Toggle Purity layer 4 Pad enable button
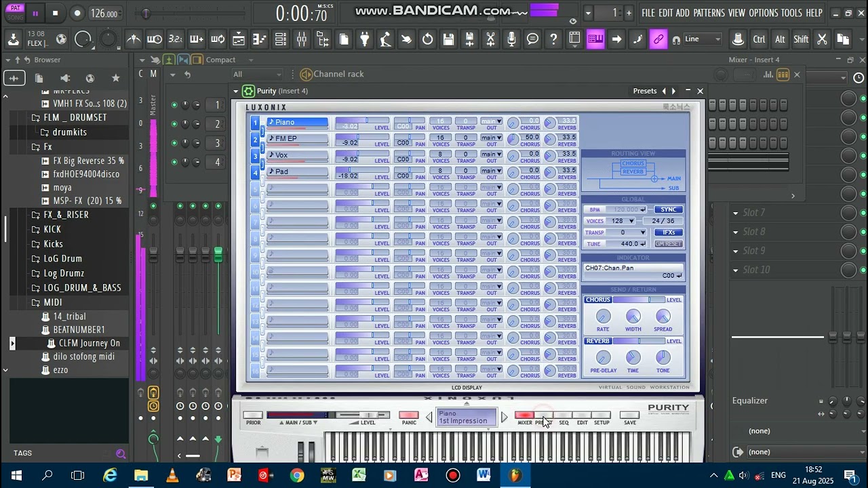868x488 pixels. pyautogui.click(x=256, y=172)
